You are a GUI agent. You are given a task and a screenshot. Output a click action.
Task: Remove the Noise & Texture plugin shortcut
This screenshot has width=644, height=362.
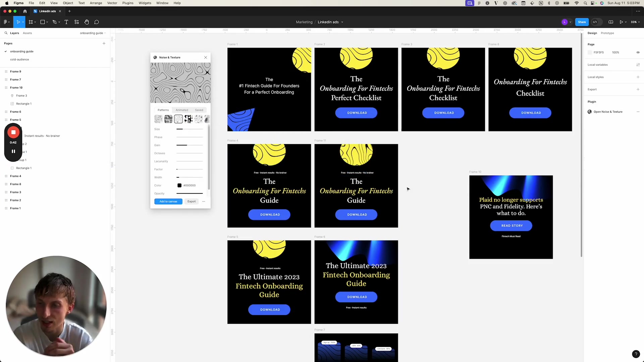(638, 112)
